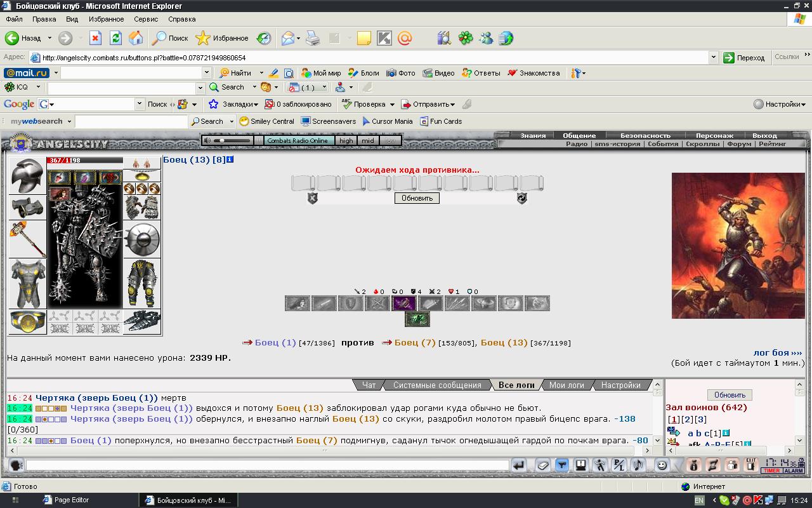Click the EXIT icon in bottom bar

pos(750,465)
